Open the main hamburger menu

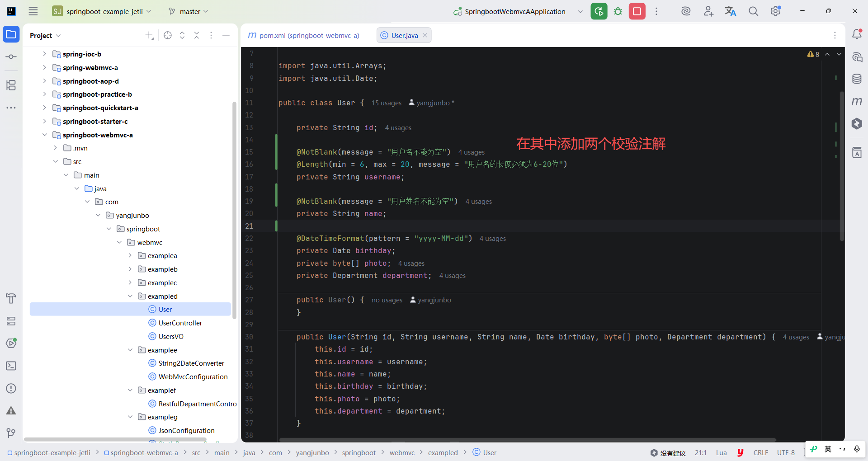point(33,11)
